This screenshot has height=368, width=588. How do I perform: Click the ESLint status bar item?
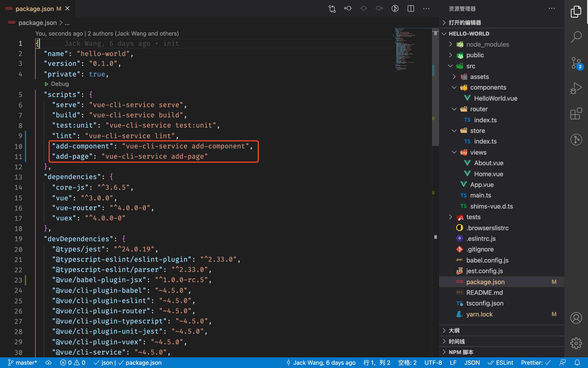[501, 363]
